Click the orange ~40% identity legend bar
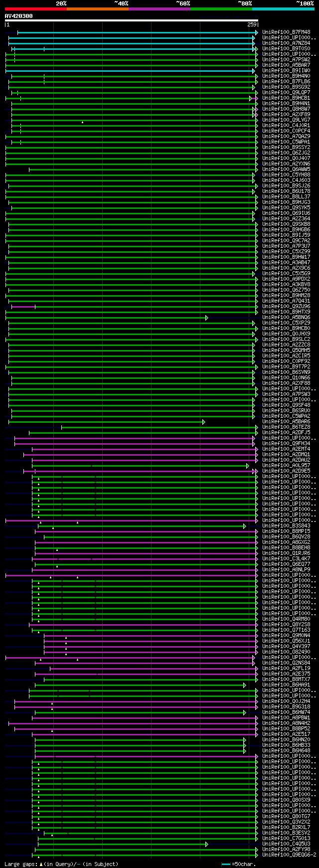 click(98, 9)
